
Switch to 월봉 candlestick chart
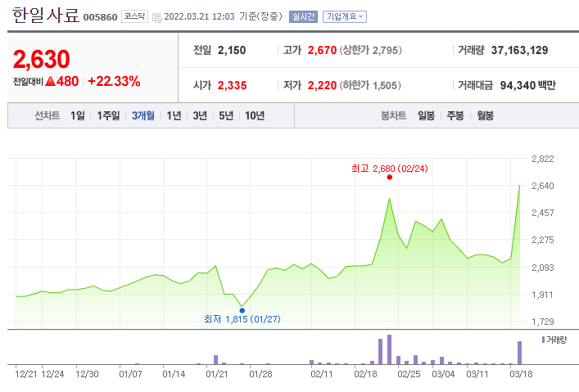pos(485,115)
